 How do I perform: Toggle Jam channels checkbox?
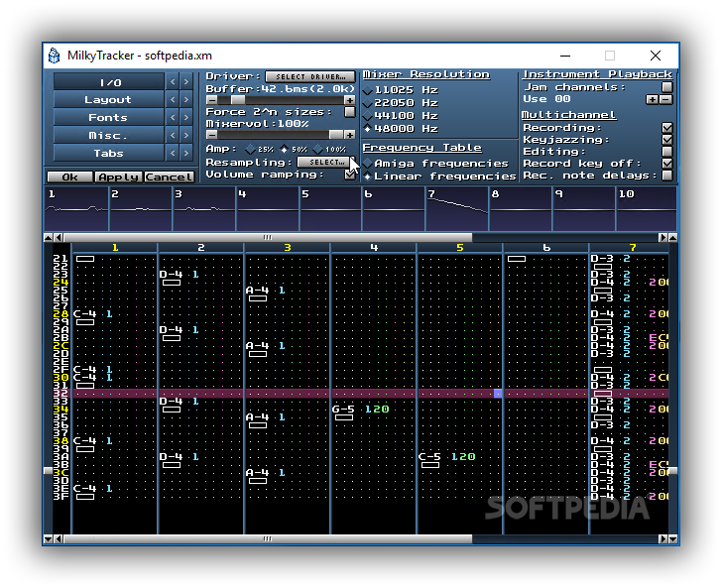click(666, 87)
